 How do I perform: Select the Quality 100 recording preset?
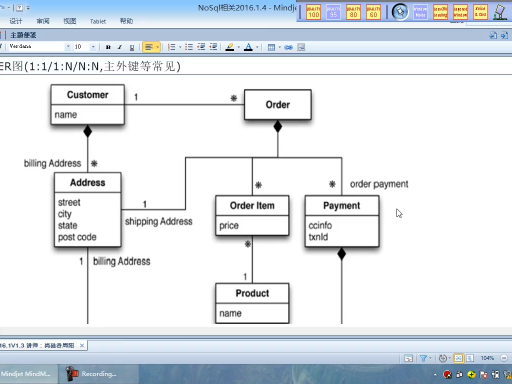[313, 12]
